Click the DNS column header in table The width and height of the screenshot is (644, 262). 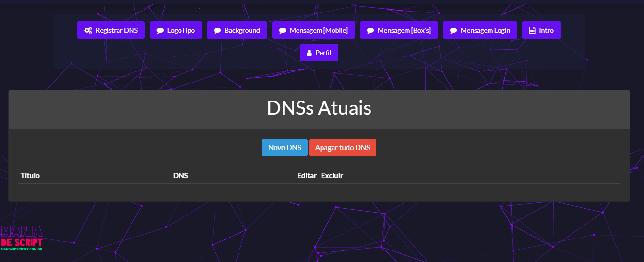point(180,176)
